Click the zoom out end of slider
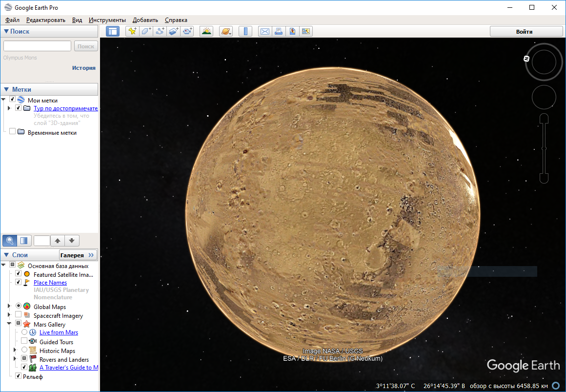The width and height of the screenshot is (566, 392). click(544, 178)
